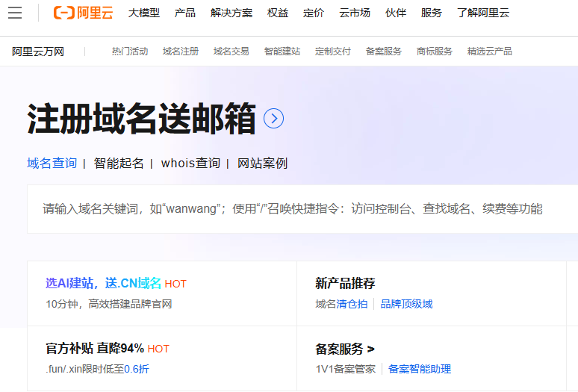The image size is (578, 392).
Task: Click the Aliyun logo
Action: 84,13
